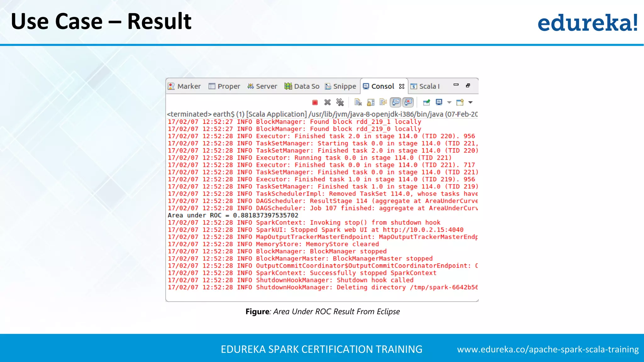Screen dimensions: 644x362
Task: Click the http://10.0.2.15:4040 Spark UI address
Action: coord(423,230)
